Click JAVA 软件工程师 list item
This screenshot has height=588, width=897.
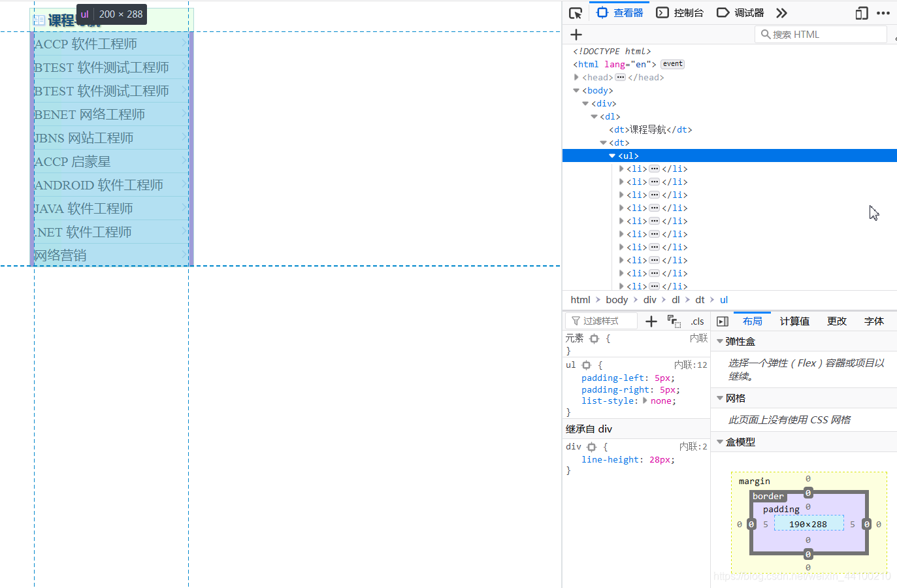[84, 208]
